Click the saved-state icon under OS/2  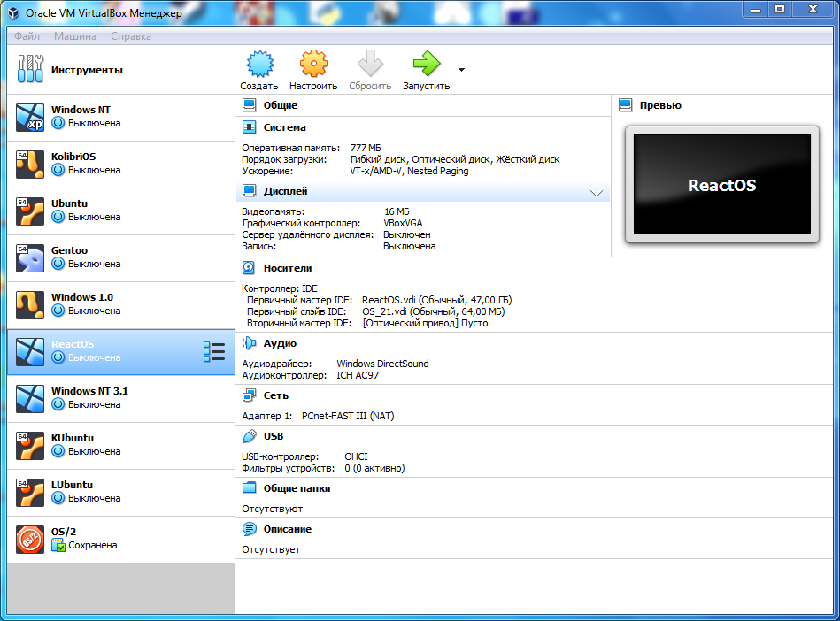(x=58, y=545)
